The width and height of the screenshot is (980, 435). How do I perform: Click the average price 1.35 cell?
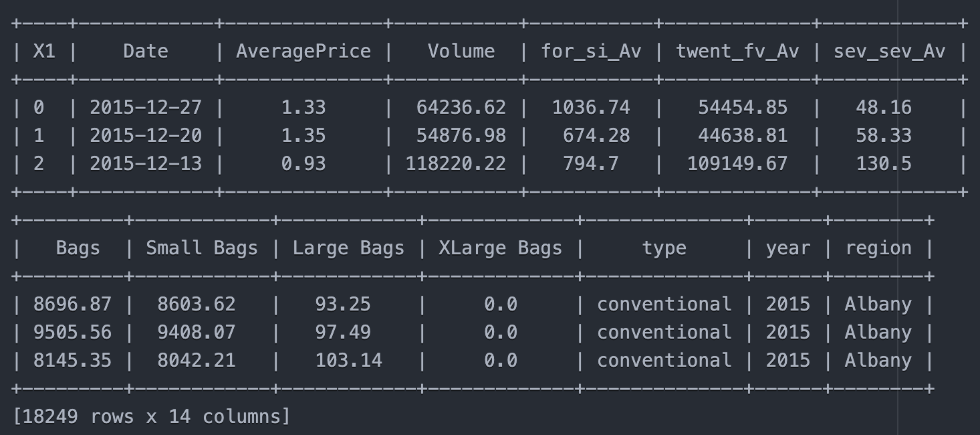pyautogui.click(x=303, y=136)
